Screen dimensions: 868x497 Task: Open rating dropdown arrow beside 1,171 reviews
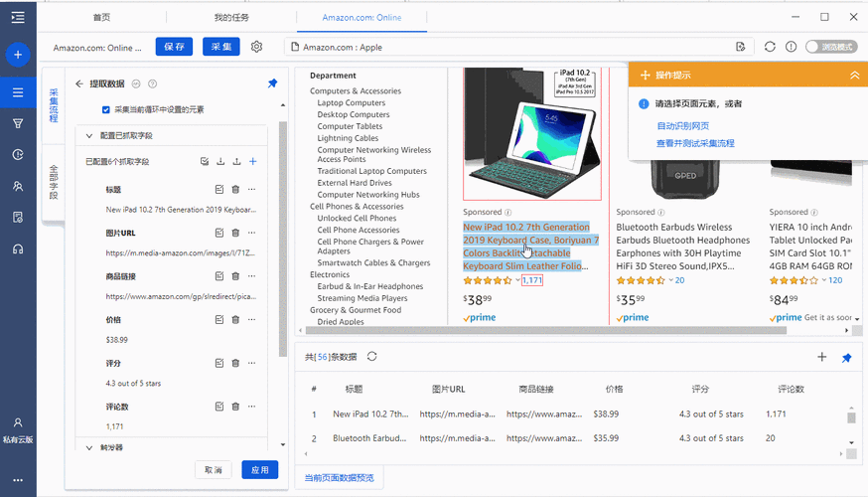tap(517, 280)
